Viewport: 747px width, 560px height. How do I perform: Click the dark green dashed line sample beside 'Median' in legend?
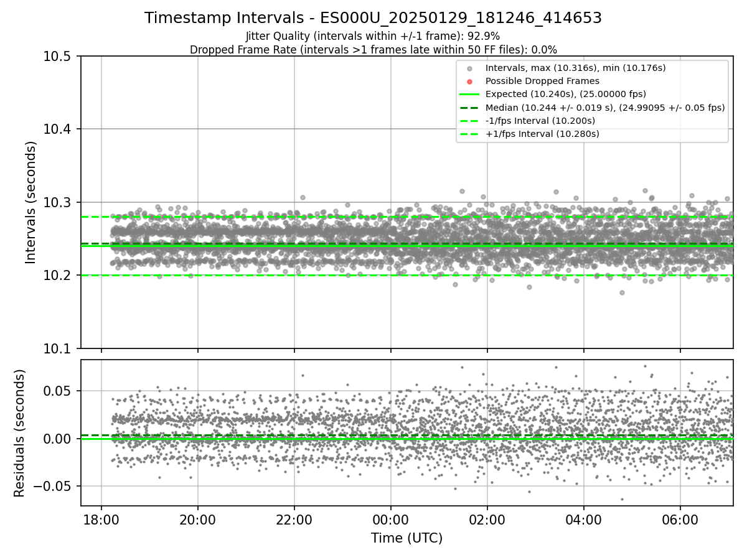tap(470, 108)
